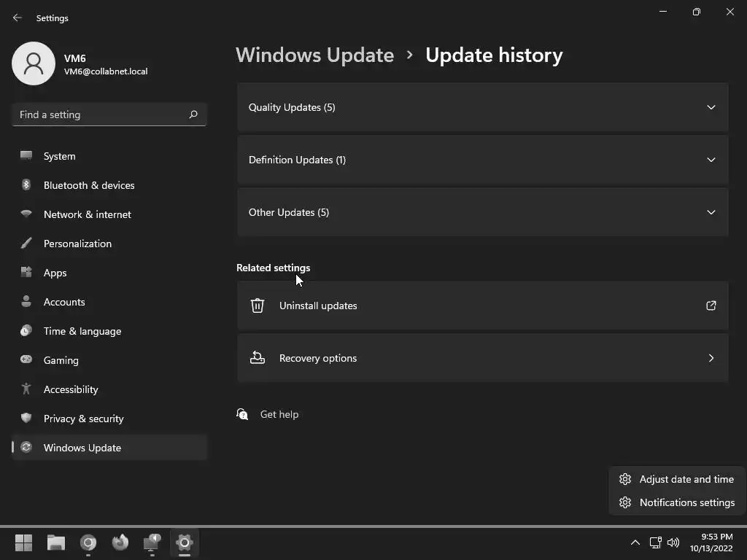The image size is (747, 560).
Task: Open Chrome from the taskbar
Action: (88, 542)
